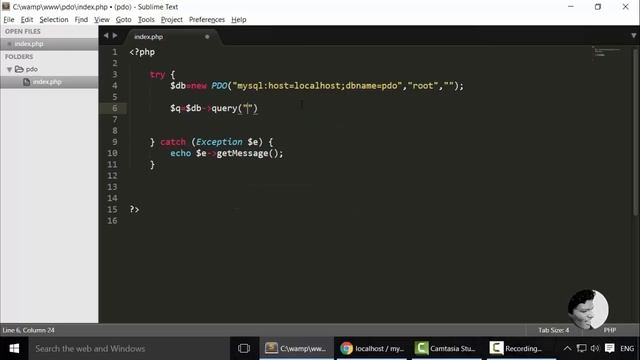
Task: Click 'getMessage' on line 10
Action: (x=242, y=153)
